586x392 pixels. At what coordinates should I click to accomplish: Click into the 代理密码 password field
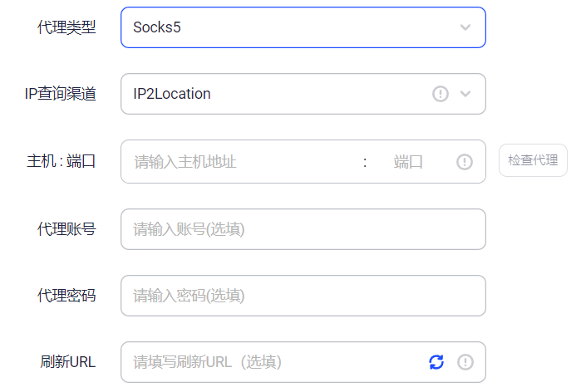(303, 296)
